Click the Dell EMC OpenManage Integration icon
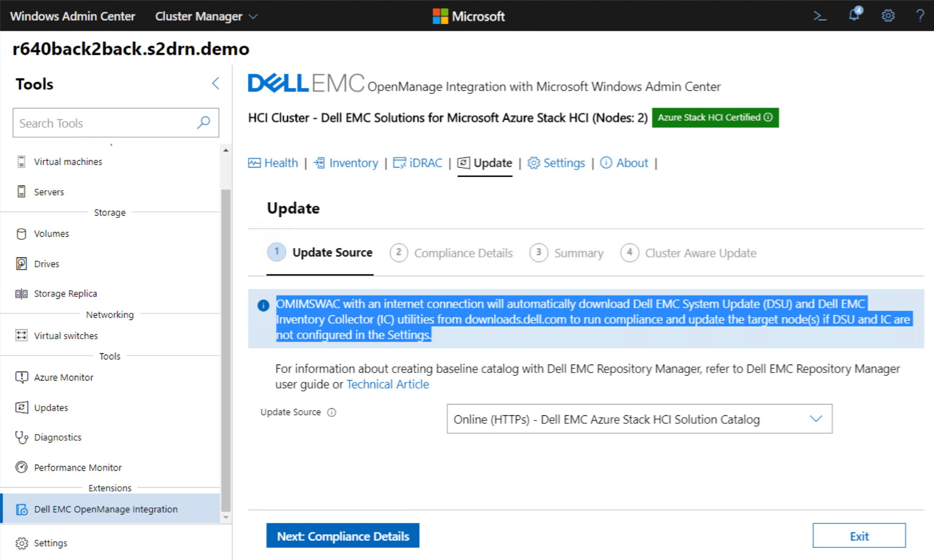Screen dimensions: 934x560 point(22,509)
